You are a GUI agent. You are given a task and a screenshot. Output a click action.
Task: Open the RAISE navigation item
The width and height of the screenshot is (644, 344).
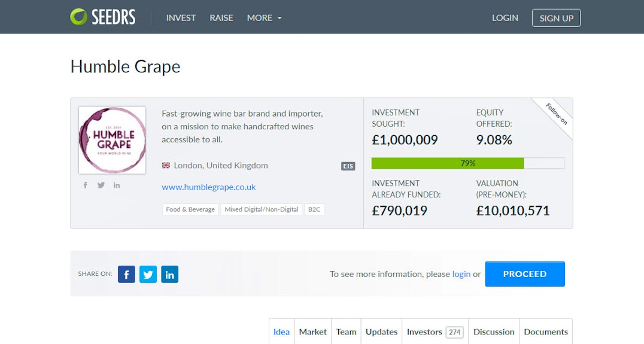point(221,18)
